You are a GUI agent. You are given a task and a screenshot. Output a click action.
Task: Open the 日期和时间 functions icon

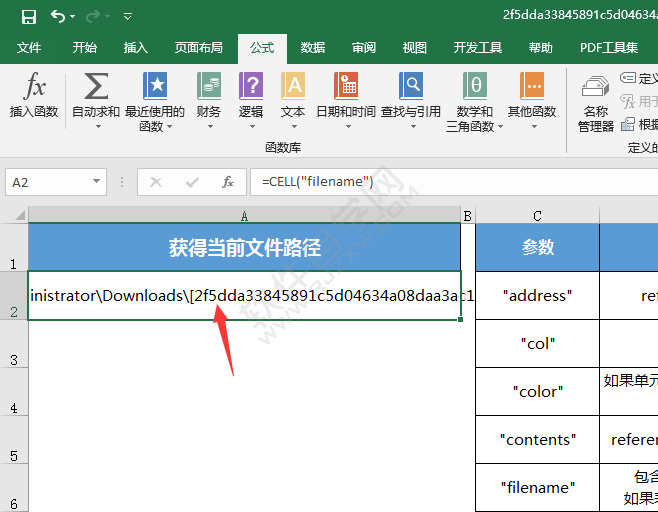[x=346, y=86]
